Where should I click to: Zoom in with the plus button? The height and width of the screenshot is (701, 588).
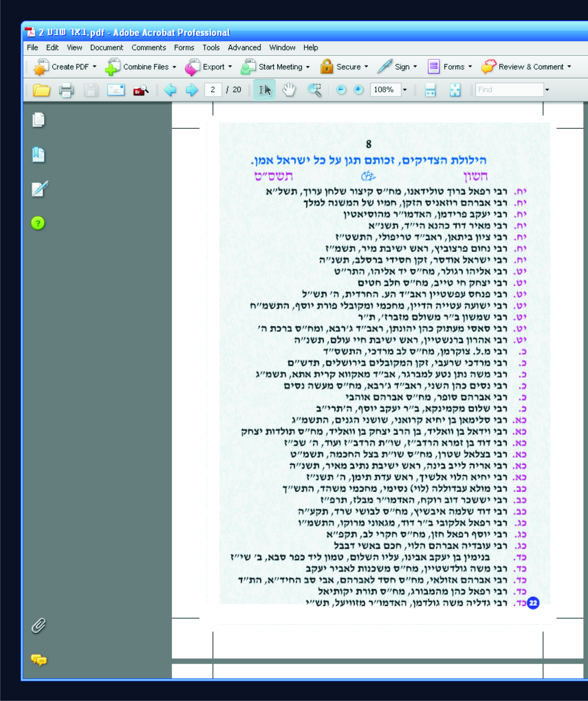tap(358, 90)
